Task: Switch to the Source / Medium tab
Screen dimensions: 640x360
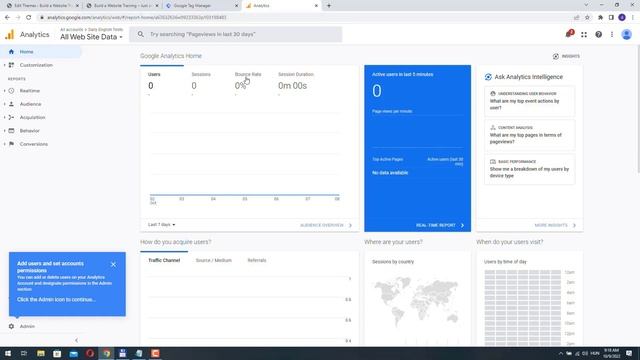Action: click(x=213, y=260)
